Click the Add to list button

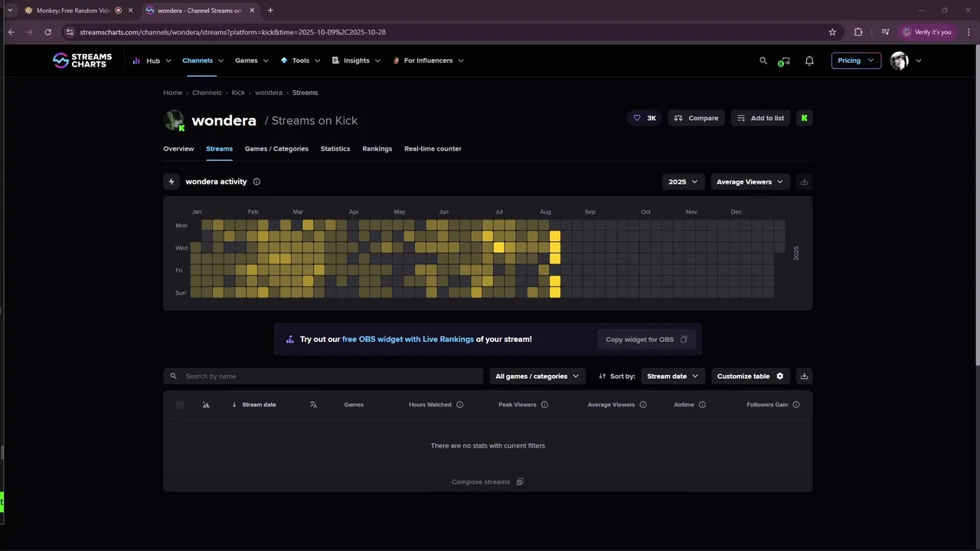[x=760, y=118]
